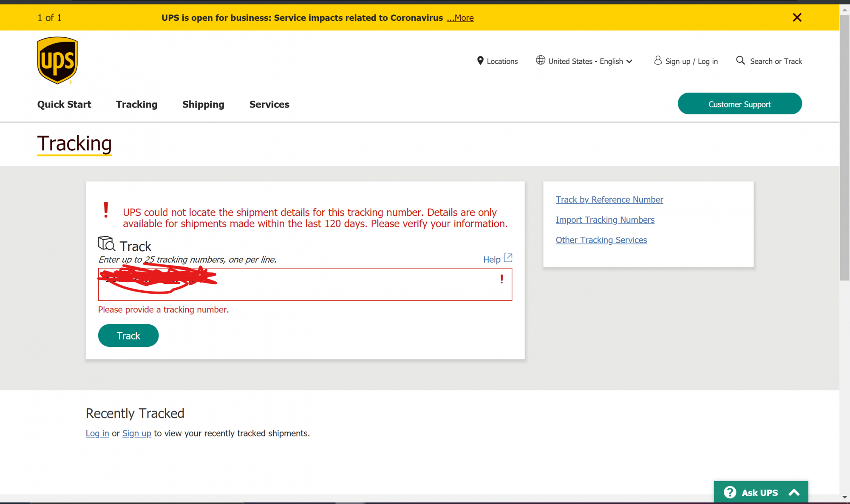Click Sign up under Recently Tracked
This screenshot has width=850, height=504.
point(136,433)
